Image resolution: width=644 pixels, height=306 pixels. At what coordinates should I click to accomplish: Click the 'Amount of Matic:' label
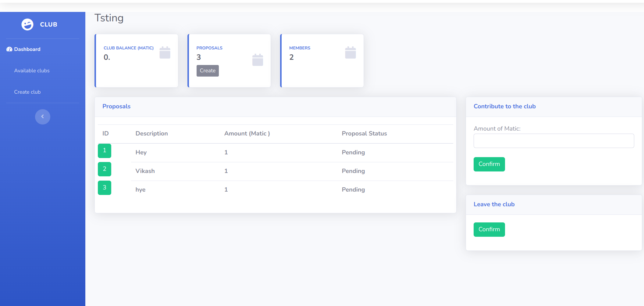tap(497, 129)
